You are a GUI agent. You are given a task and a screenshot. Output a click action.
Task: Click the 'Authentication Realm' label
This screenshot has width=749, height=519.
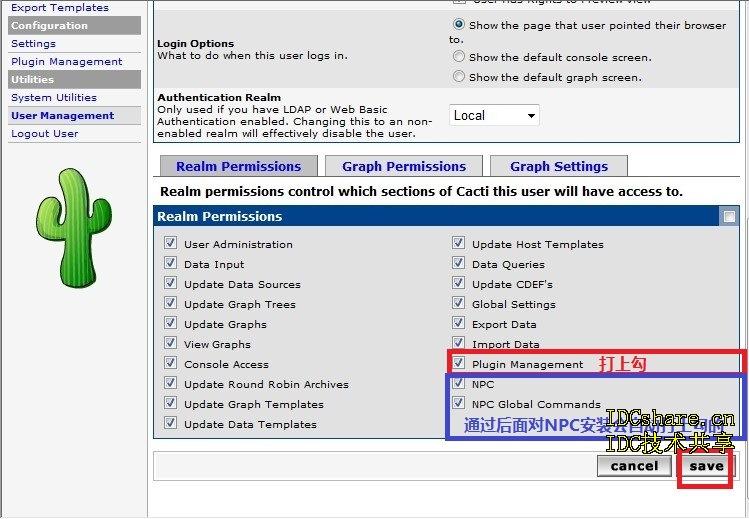[x=219, y=97]
